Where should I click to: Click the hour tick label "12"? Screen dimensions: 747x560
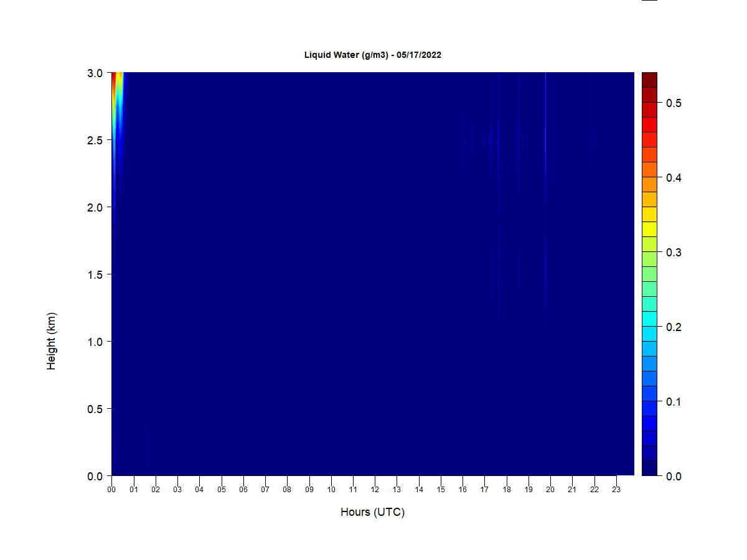[375, 490]
